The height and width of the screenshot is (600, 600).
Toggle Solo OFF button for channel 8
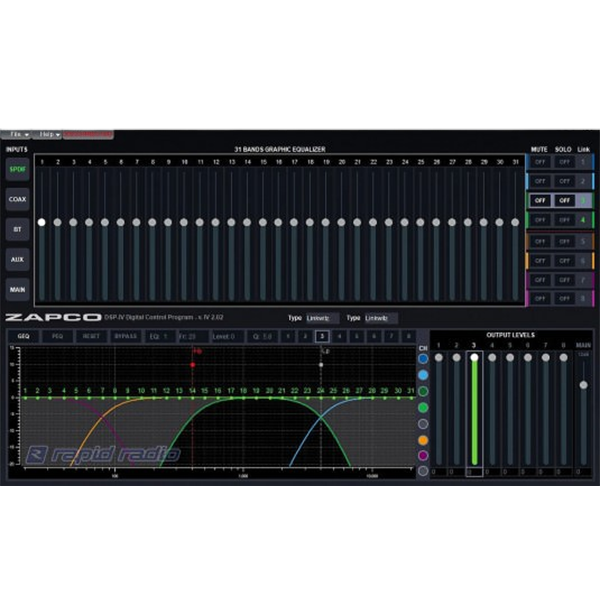coord(564,298)
